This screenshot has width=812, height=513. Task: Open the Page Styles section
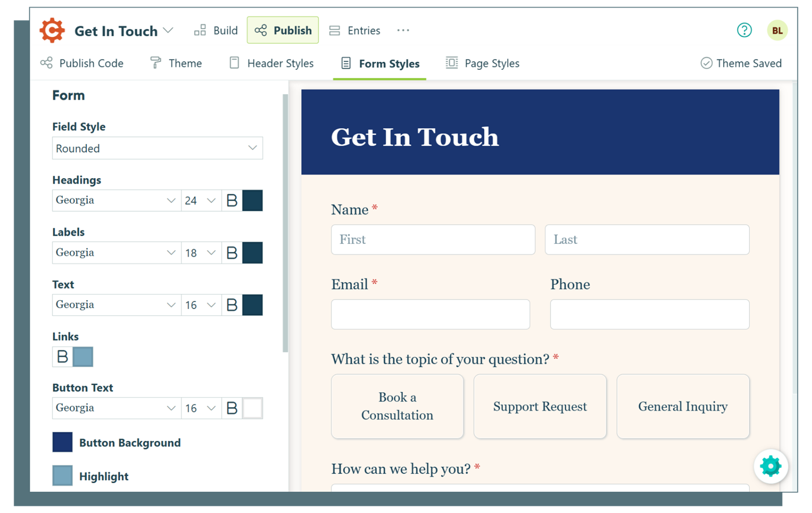pyautogui.click(x=482, y=63)
